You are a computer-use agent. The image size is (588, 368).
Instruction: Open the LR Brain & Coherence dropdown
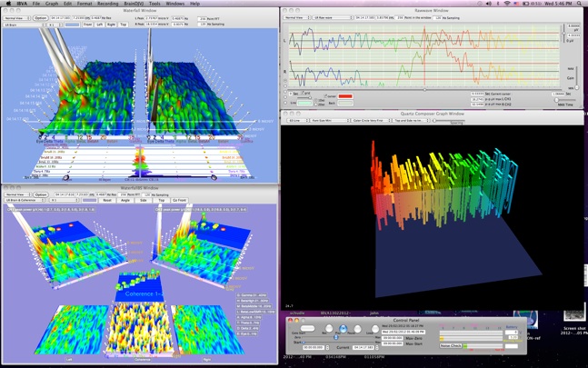[x=24, y=201]
